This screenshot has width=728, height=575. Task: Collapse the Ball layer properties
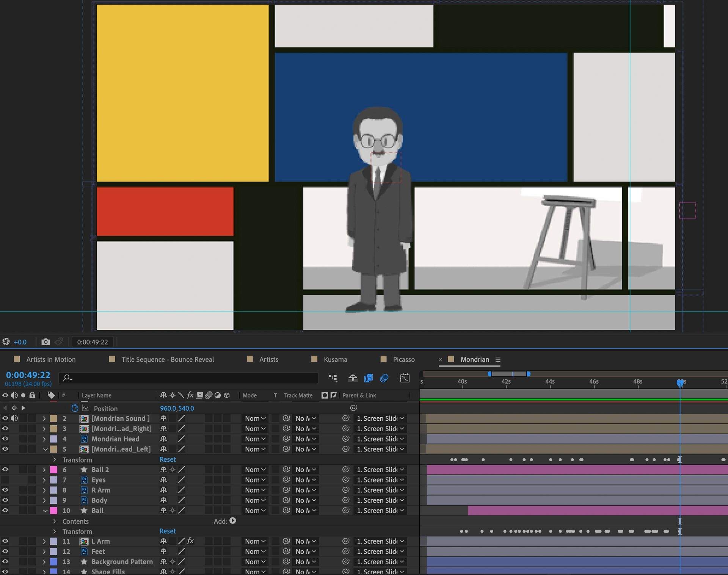pyautogui.click(x=45, y=511)
